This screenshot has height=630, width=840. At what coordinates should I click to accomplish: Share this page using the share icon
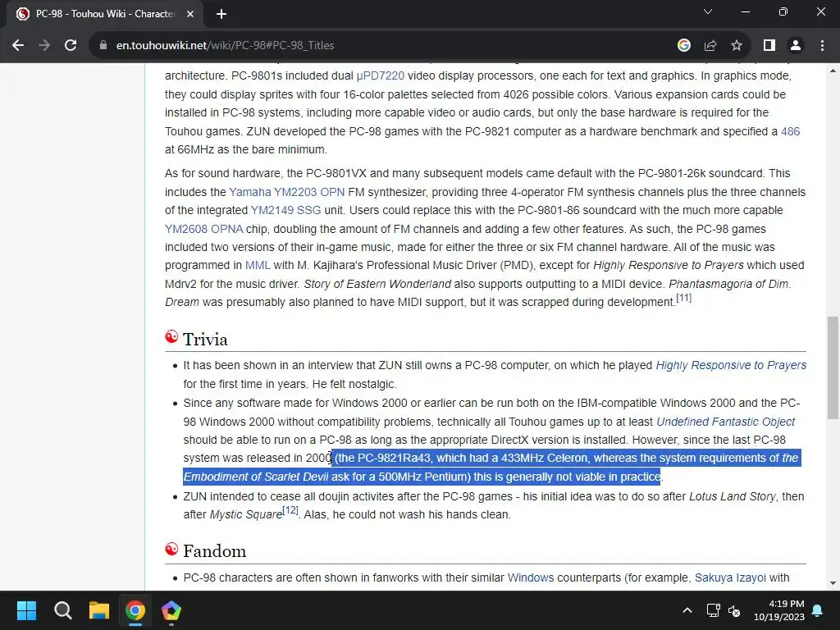pyautogui.click(x=710, y=46)
